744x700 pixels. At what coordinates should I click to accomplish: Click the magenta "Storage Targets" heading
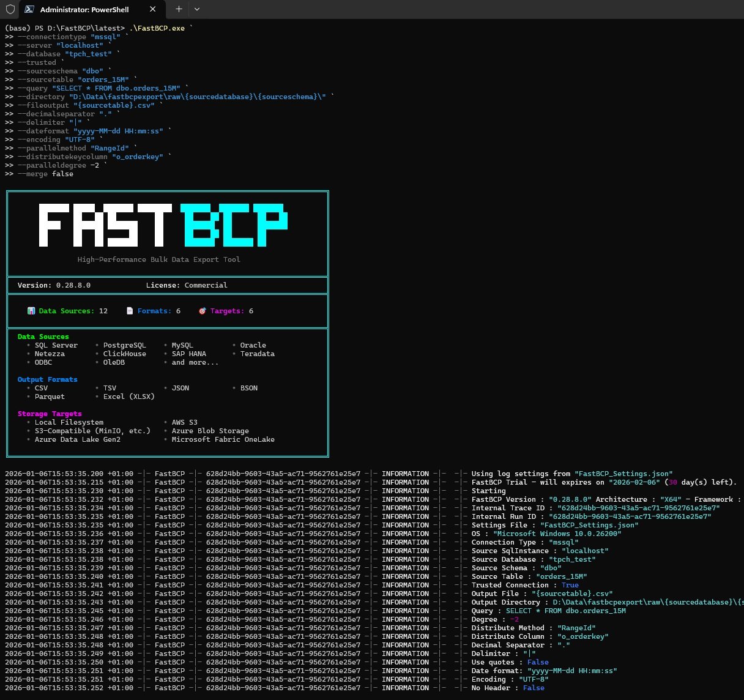point(50,414)
